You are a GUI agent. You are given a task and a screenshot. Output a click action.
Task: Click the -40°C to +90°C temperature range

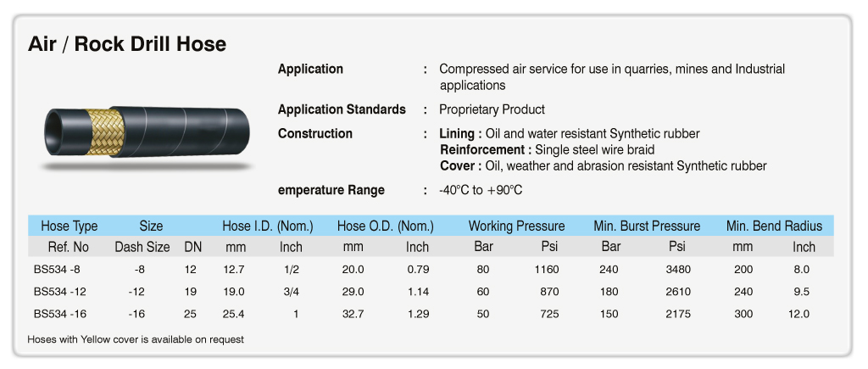481,190
